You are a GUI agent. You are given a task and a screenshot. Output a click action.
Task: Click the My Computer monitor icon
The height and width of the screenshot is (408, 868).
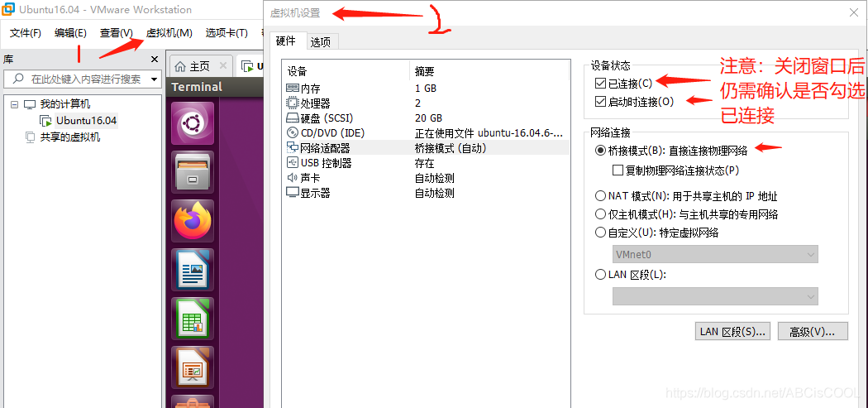click(29, 104)
